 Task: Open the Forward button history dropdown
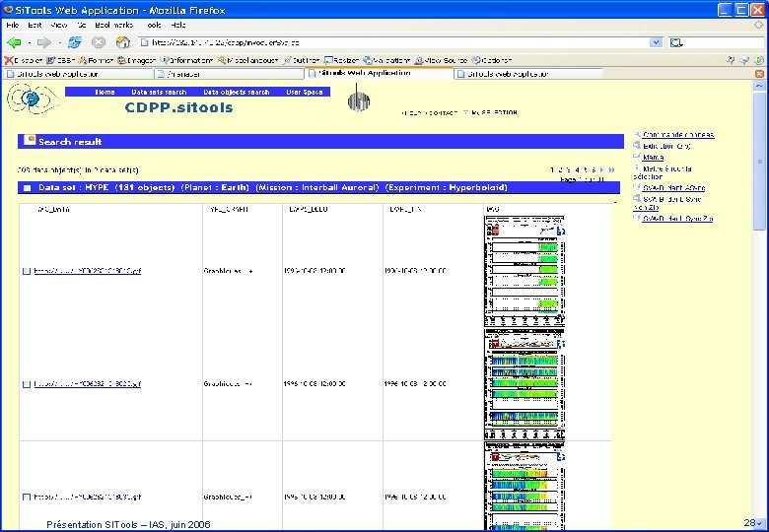[x=59, y=43]
